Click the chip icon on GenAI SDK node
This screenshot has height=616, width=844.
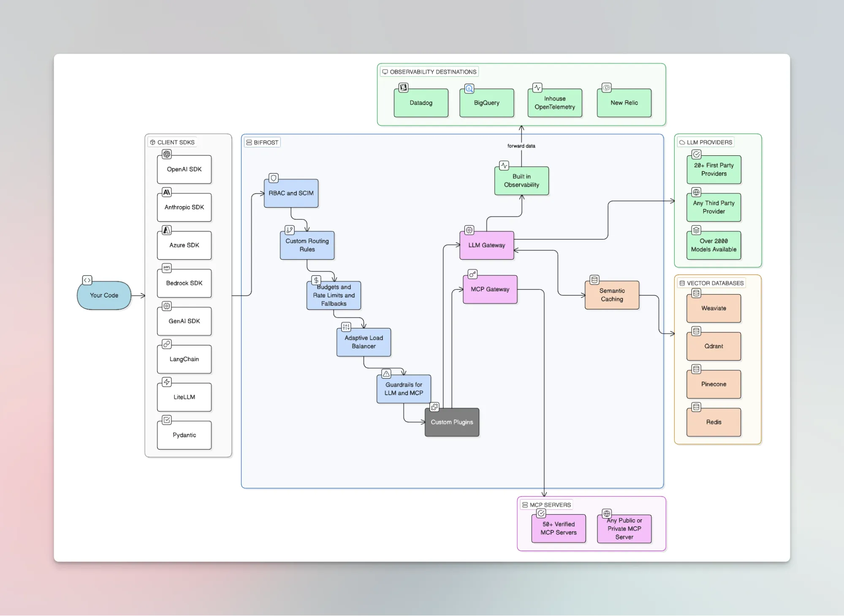click(x=167, y=306)
